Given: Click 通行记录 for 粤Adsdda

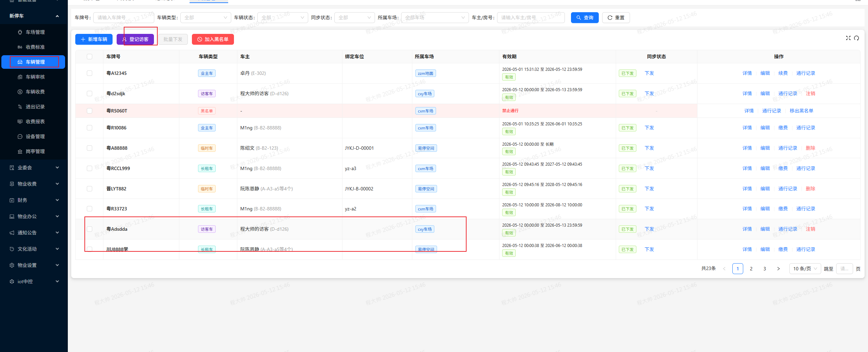Looking at the screenshot, I should point(788,229).
